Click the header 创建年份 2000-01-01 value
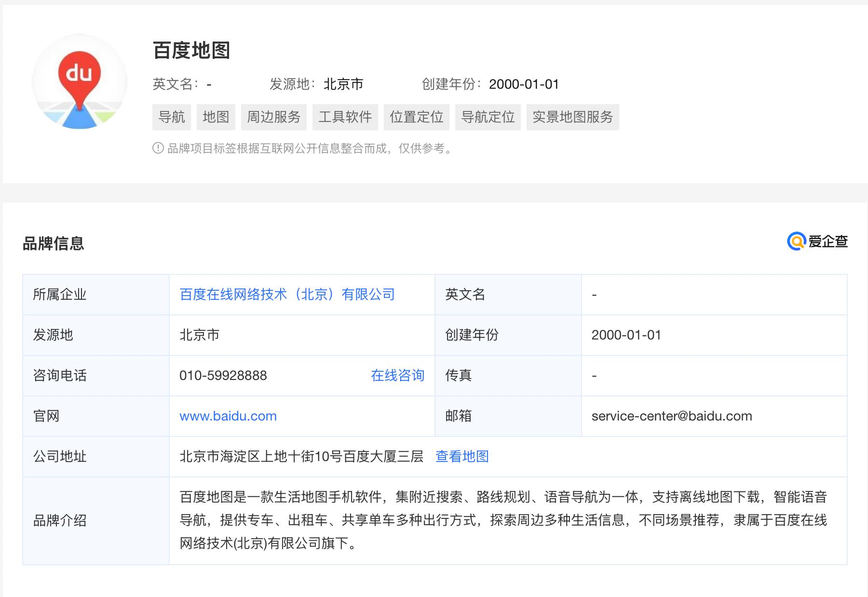The image size is (868, 597). pos(524,84)
